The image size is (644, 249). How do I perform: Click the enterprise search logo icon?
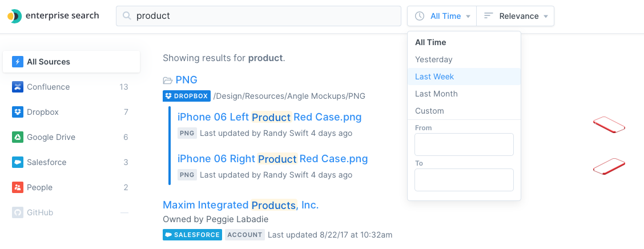pos(14,16)
